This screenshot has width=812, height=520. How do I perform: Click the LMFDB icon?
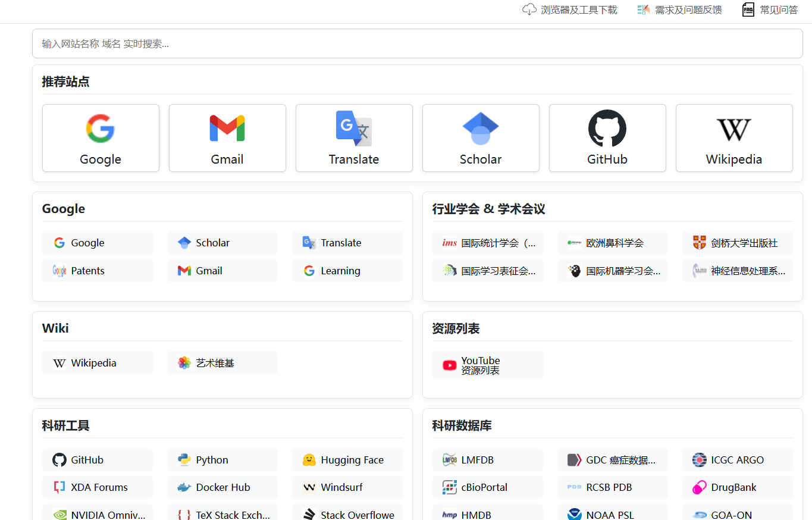(450, 460)
